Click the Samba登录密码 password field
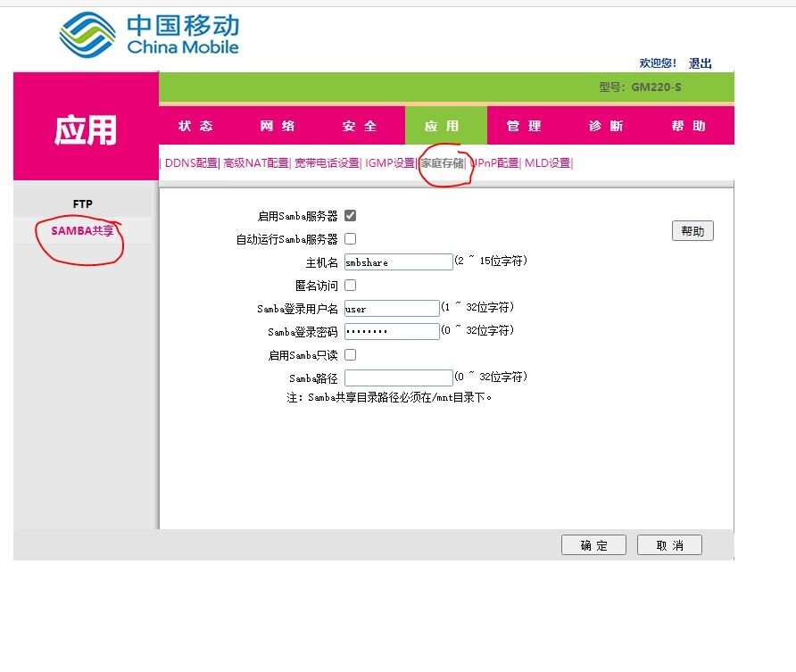 point(392,331)
